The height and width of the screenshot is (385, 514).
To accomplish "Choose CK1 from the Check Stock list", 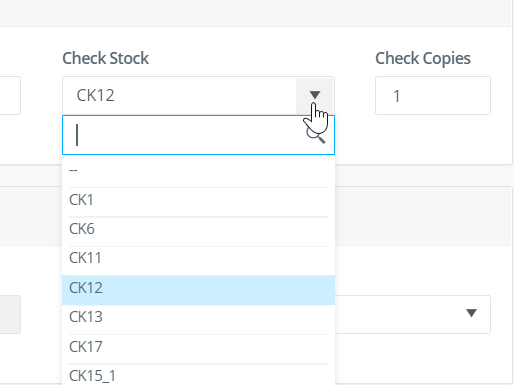I will [x=198, y=200].
